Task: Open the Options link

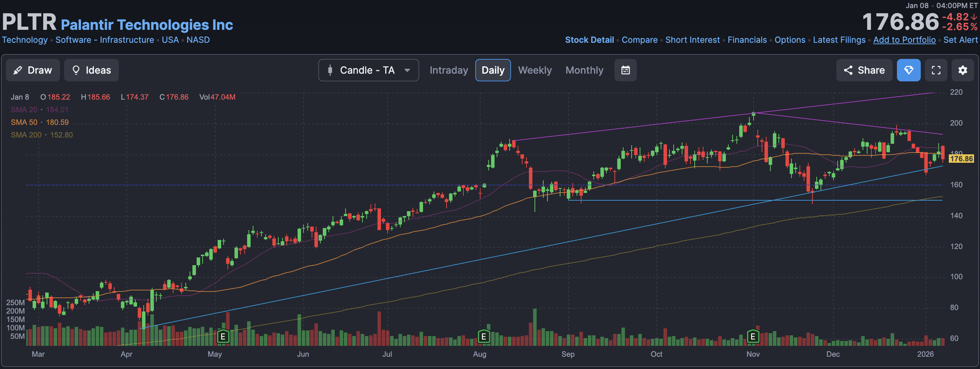Action: (x=790, y=40)
